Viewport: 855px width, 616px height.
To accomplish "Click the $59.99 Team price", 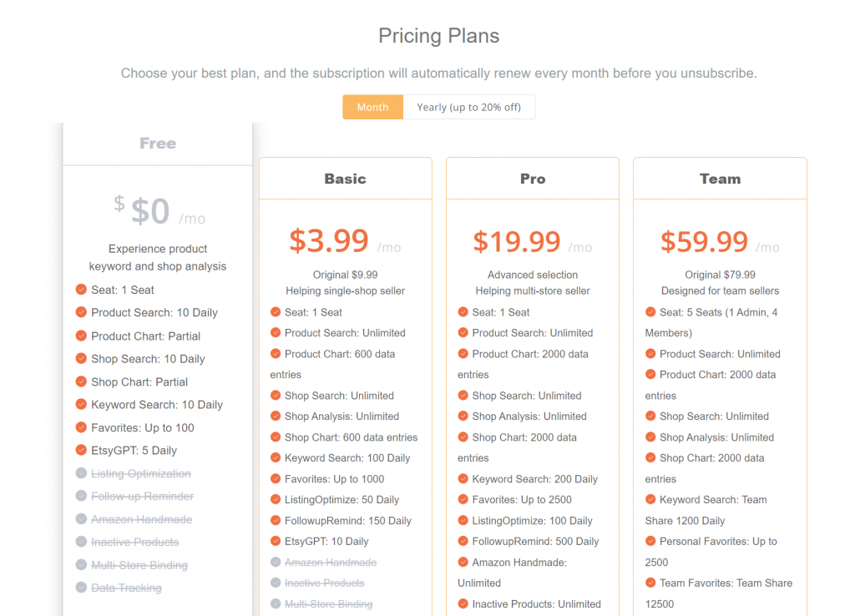I will tap(704, 241).
